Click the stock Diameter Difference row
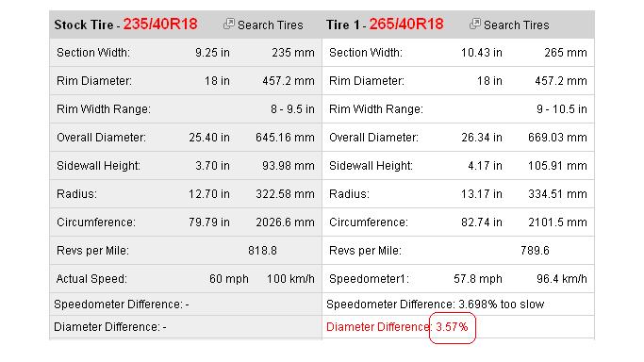644x362 pixels. pyautogui.click(x=186, y=327)
